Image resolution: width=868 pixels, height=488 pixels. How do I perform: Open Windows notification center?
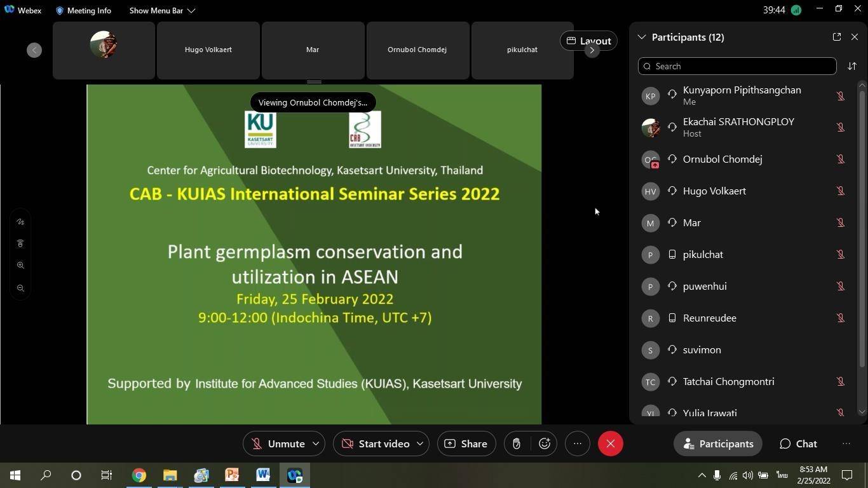pyautogui.click(x=847, y=475)
